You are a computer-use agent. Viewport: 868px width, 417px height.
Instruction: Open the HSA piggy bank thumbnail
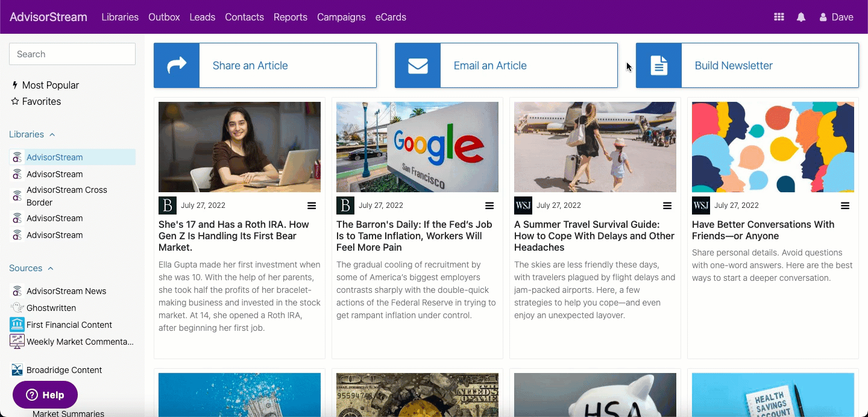pyautogui.click(x=595, y=395)
